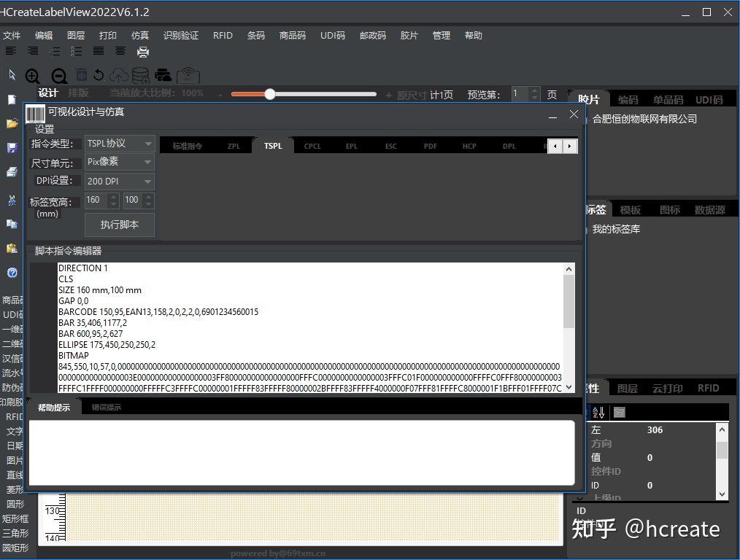Screen dimensions: 740x560
Task: Click the 左 property value 306
Action: (x=655, y=430)
